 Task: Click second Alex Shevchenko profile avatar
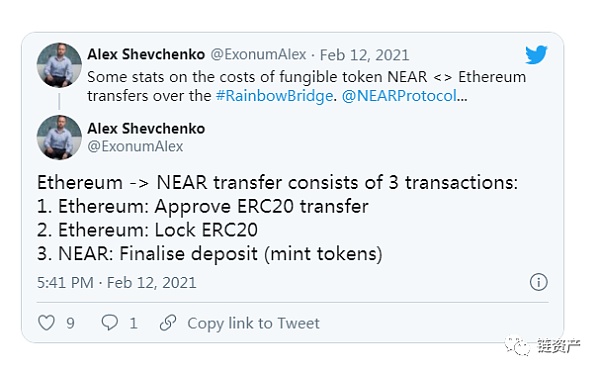(59, 137)
